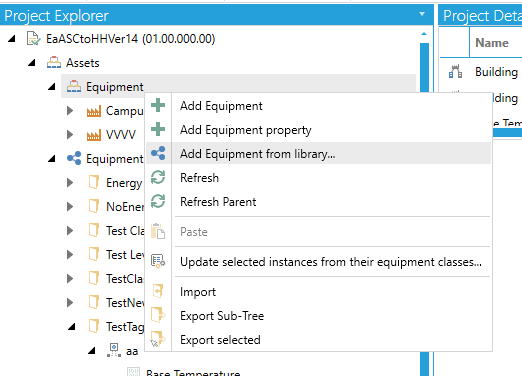This screenshot has width=522, height=376.
Task: Collapse the Assets tree node
Action: click(32, 63)
